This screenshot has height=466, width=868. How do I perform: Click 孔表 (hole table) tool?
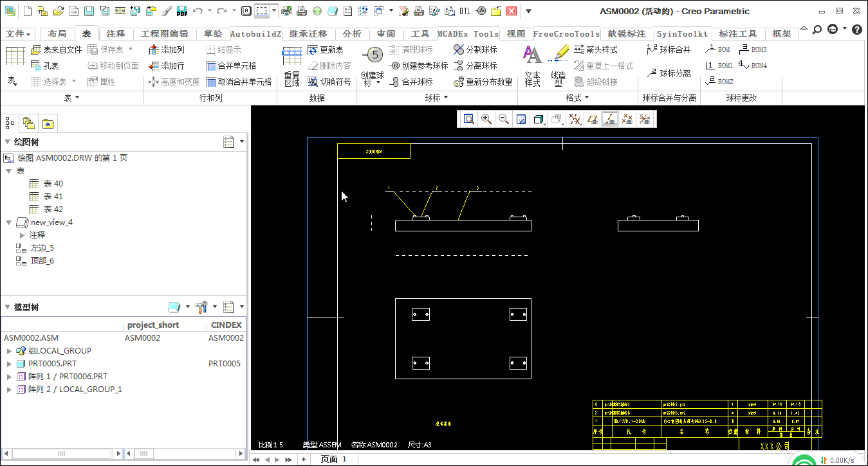(45, 66)
